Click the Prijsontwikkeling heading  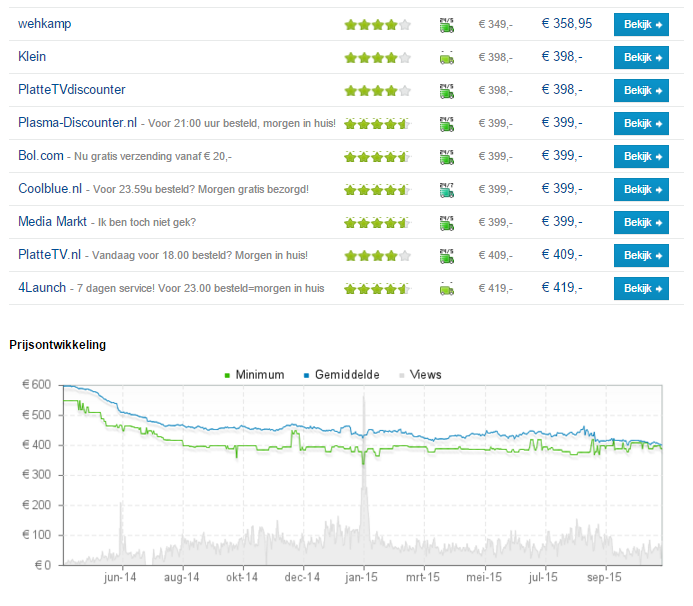[57, 345]
